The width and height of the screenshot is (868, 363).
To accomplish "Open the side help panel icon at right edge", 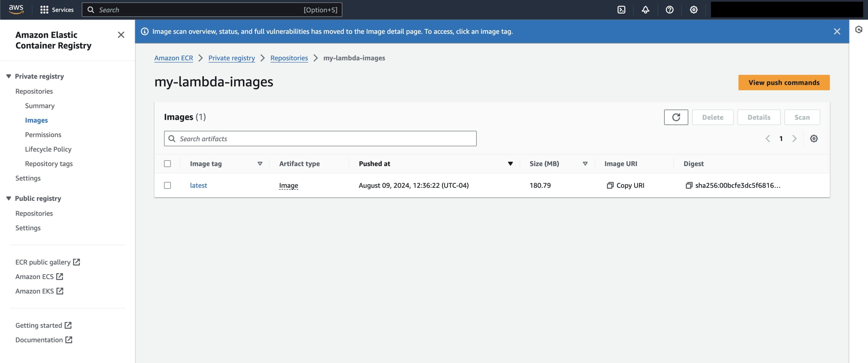I will point(859,30).
